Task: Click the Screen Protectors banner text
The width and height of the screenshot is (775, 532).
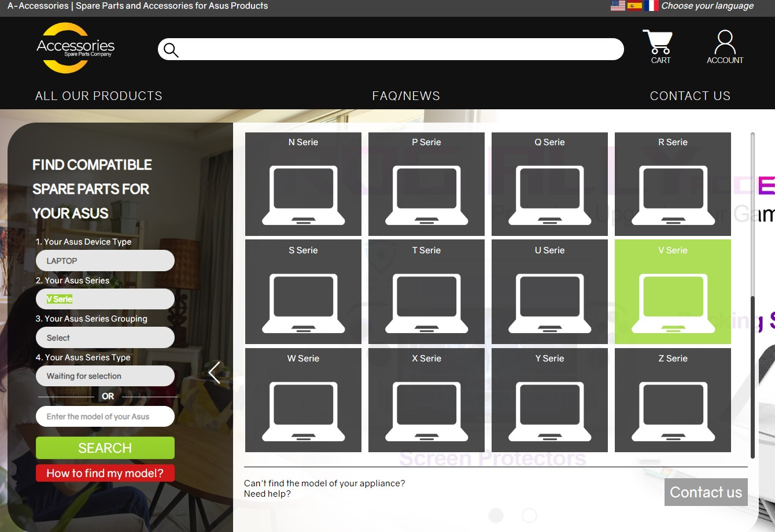Action: [492, 459]
